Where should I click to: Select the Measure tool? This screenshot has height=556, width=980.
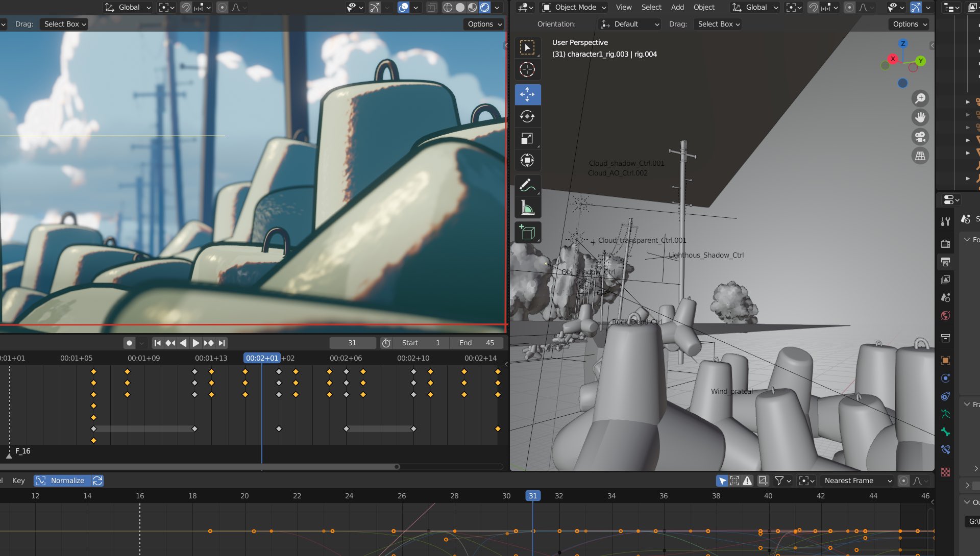pyautogui.click(x=527, y=208)
